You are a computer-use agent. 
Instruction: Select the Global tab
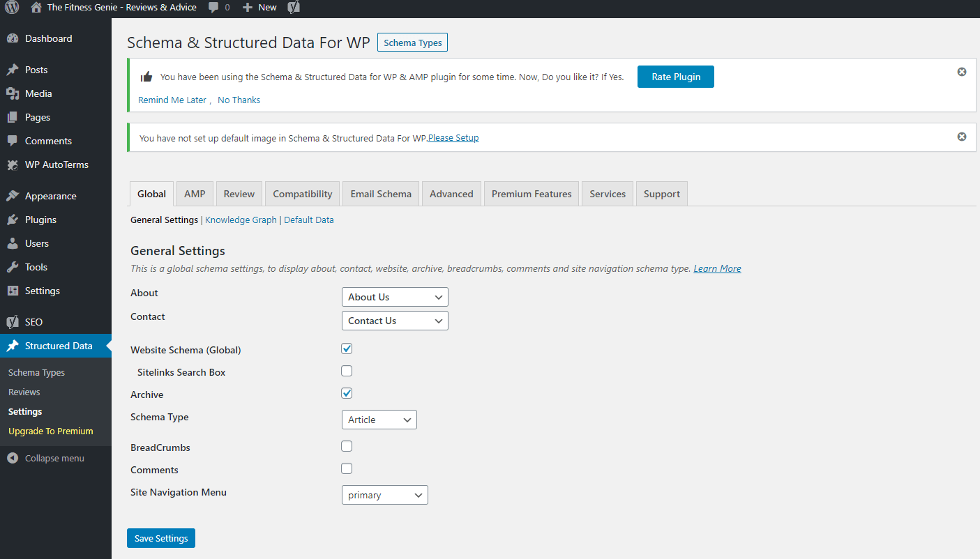152,194
